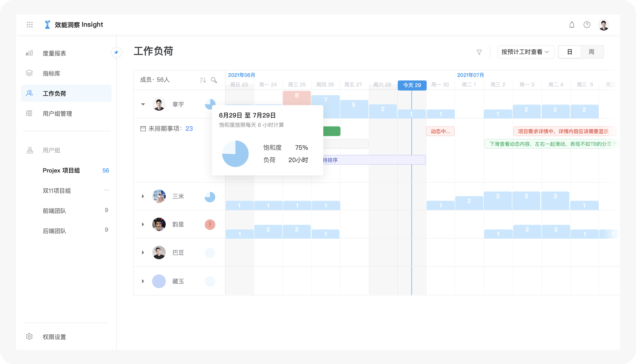Click 三米's saturation pie icon
The image size is (636, 364).
[210, 197]
